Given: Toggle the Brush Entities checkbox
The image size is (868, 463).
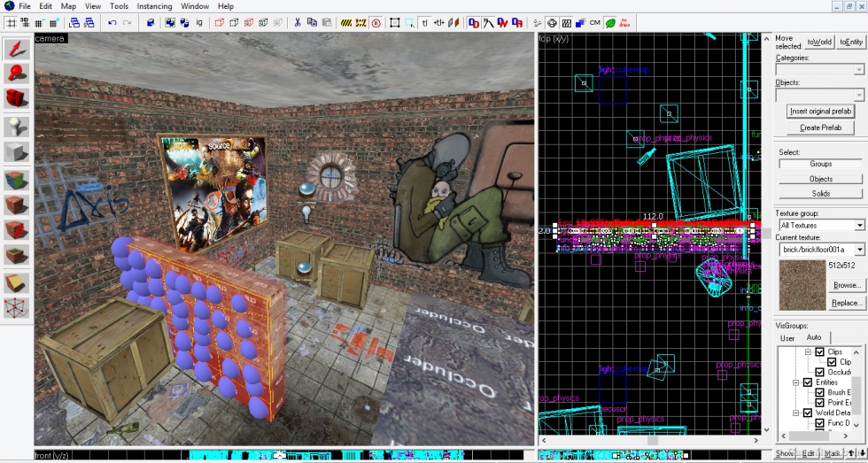Looking at the screenshot, I should [x=820, y=392].
